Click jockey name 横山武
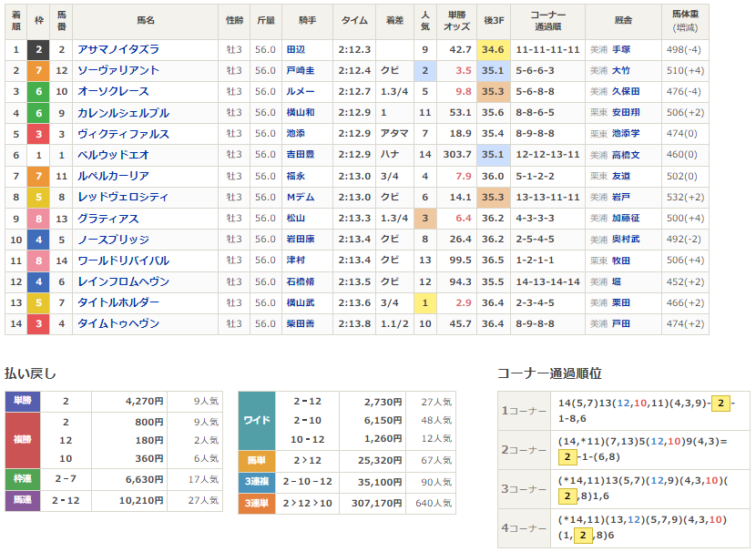756x552 pixels. click(x=301, y=302)
